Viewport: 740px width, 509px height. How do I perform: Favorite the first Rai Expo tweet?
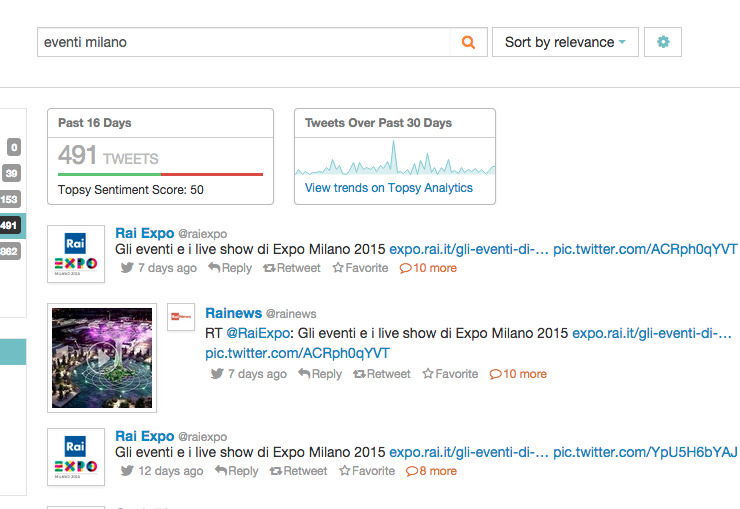(361, 268)
